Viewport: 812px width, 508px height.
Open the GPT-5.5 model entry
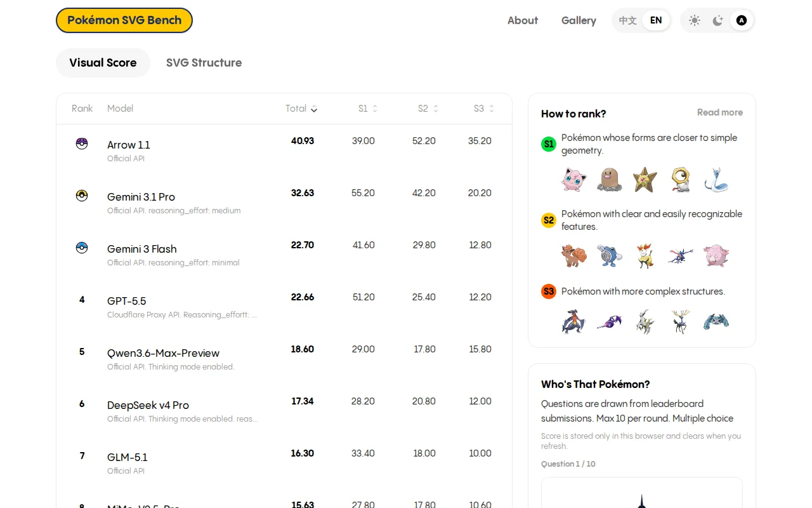(x=127, y=301)
